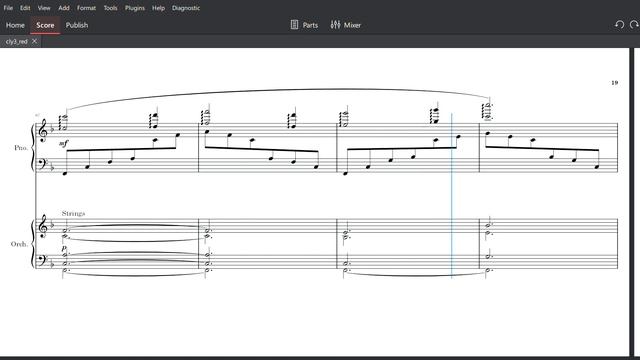This screenshot has height=360, width=640.
Task: Open the File menu
Action: tap(8, 8)
